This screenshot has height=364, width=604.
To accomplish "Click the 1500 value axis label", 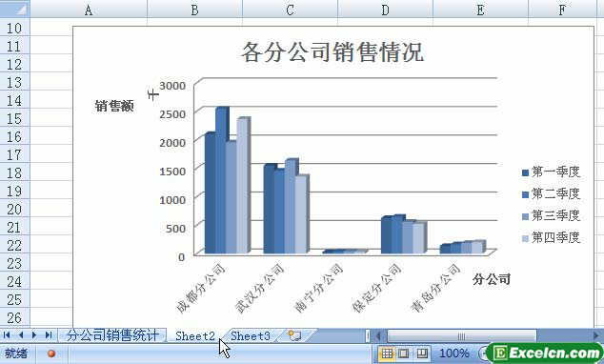I will (172, 171).
